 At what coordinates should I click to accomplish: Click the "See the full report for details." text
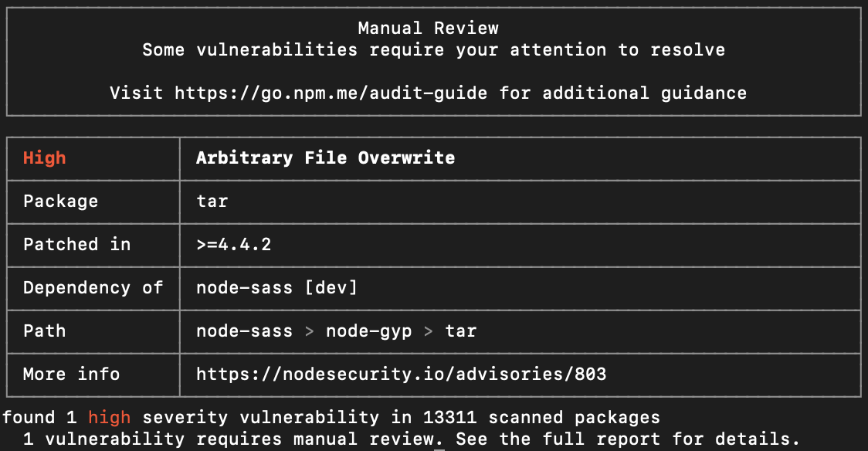coord(627,439)
